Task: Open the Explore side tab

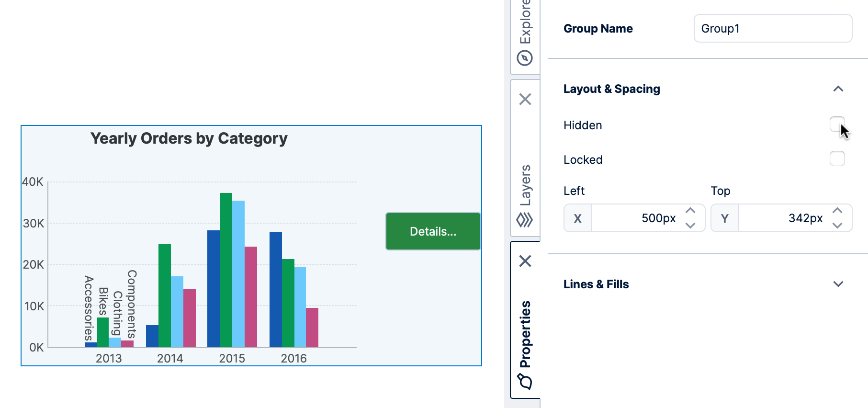Action: [x=525, y=24]
